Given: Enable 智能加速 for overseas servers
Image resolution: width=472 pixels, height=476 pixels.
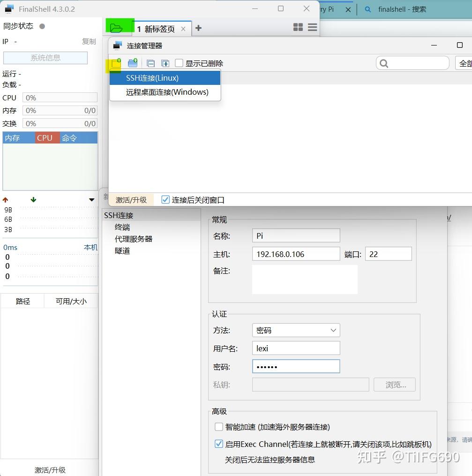Looking at the screenshot, I should click(218, 427).
